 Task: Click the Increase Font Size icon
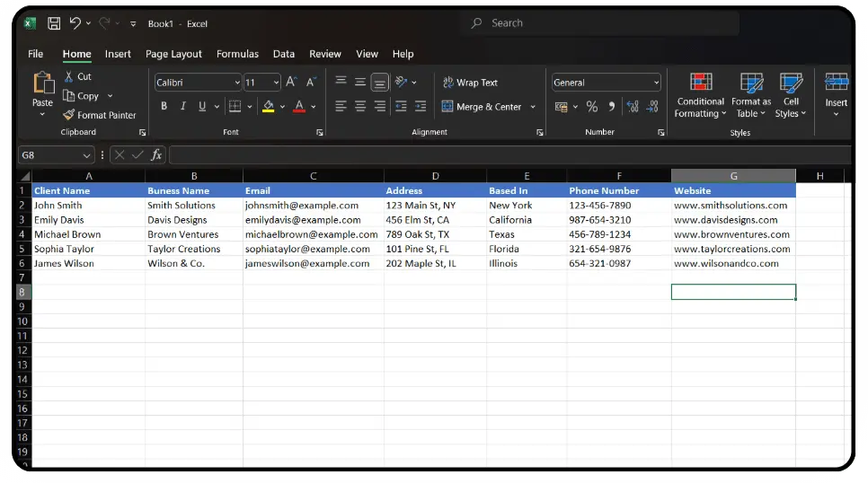coord(291,83)
